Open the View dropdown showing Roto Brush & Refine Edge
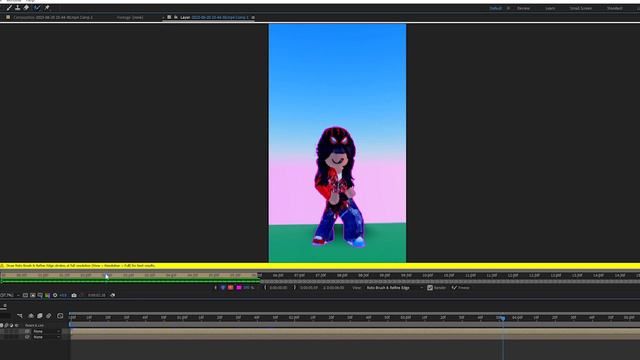 (x=394, y=288)
